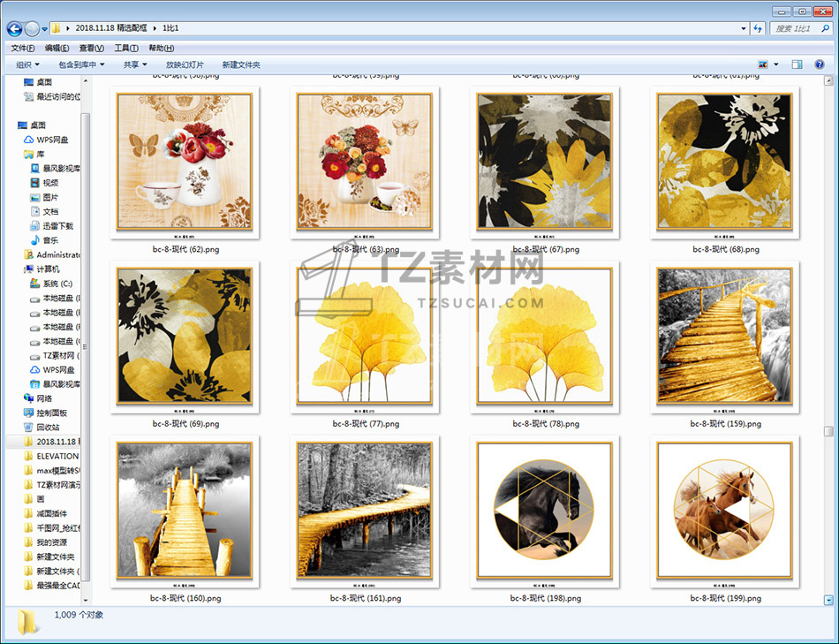Screen dimensions: 839x644
Task: Click the change view icon
Action: click(x=763, y=64)
